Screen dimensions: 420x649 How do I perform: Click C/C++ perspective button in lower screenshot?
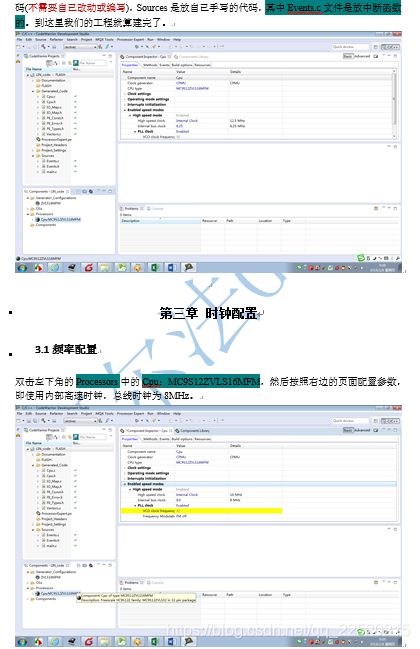pos(390,421)
